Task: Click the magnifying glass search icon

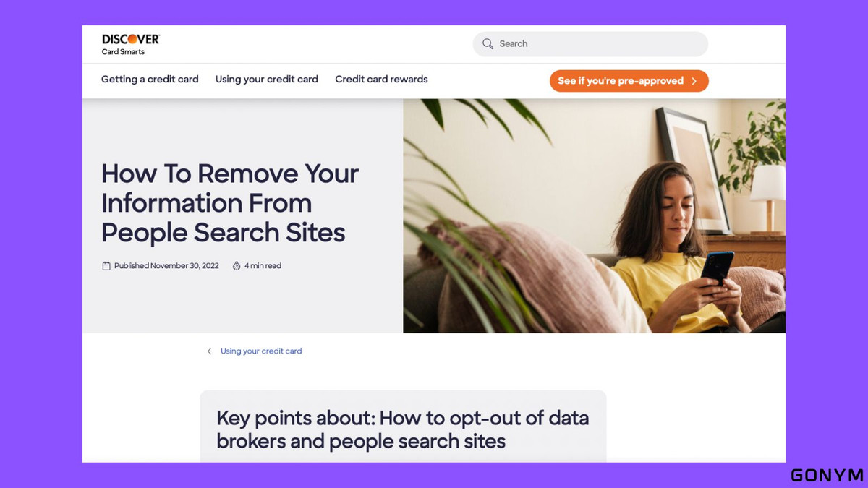Action: 488,43
